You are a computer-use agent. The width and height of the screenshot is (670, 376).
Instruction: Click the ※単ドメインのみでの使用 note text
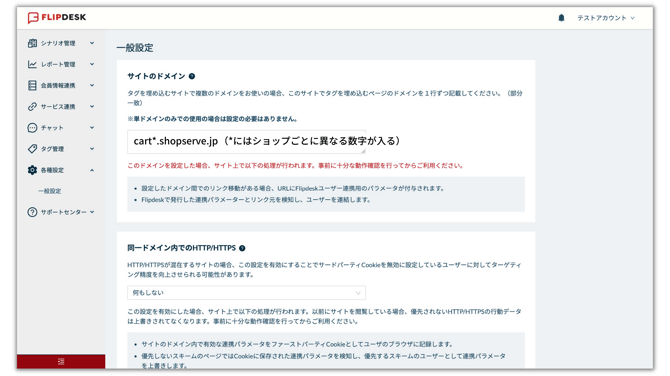tap(212, 119)
